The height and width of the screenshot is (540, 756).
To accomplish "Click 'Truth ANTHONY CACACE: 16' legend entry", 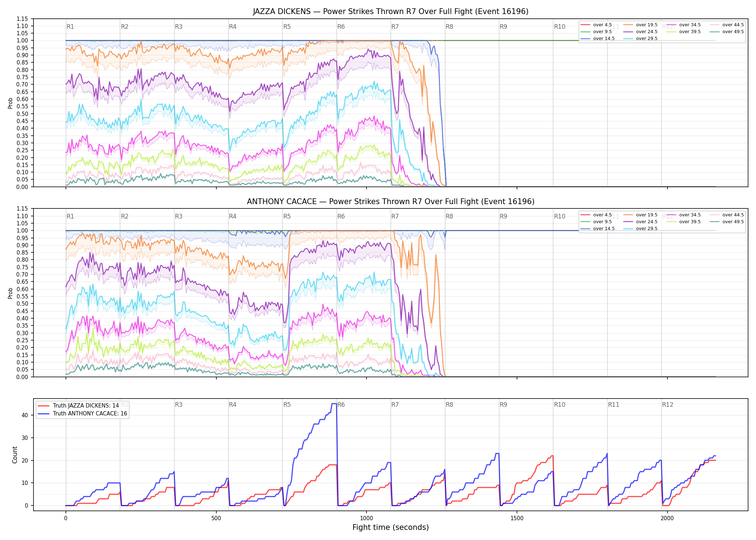I will point(82,413).
